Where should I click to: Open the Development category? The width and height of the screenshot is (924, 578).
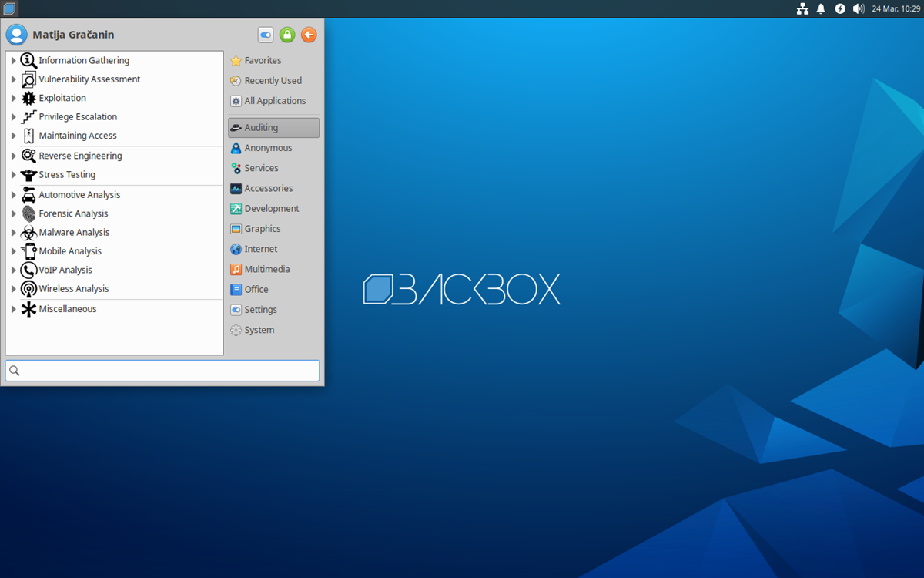(x=273, y=209)
